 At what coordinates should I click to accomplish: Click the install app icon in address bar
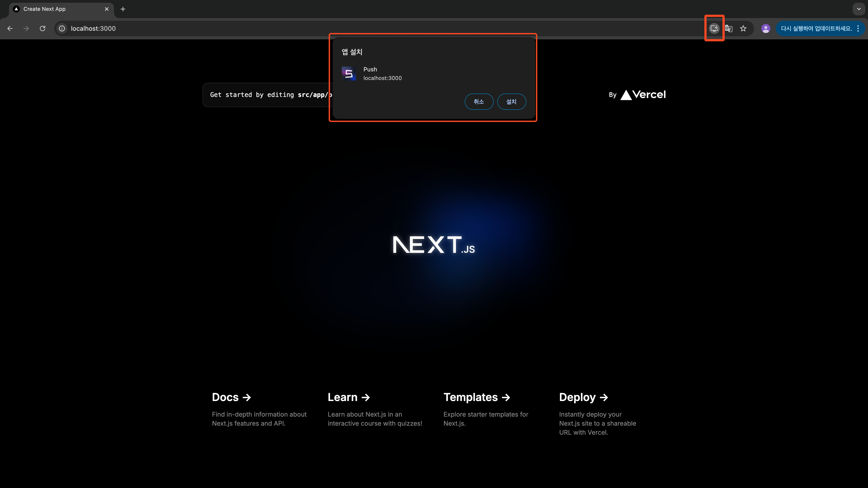[x=714, y=28]
